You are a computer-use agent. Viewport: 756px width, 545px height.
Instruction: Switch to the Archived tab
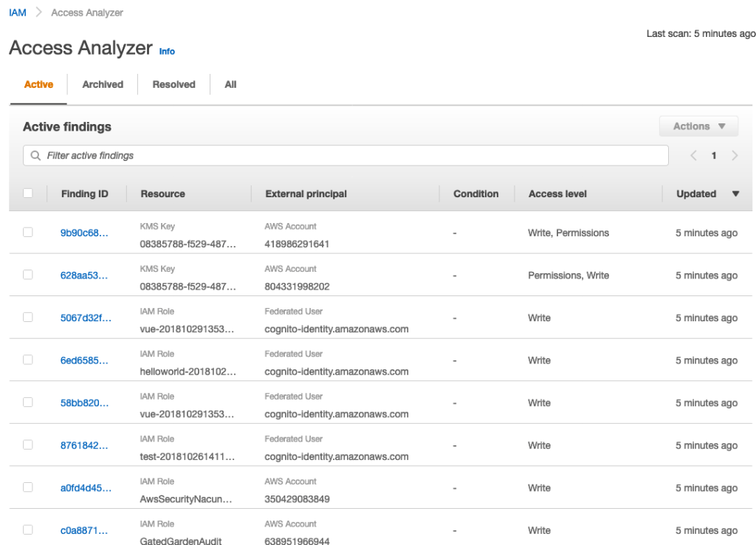tap(103, 84)
